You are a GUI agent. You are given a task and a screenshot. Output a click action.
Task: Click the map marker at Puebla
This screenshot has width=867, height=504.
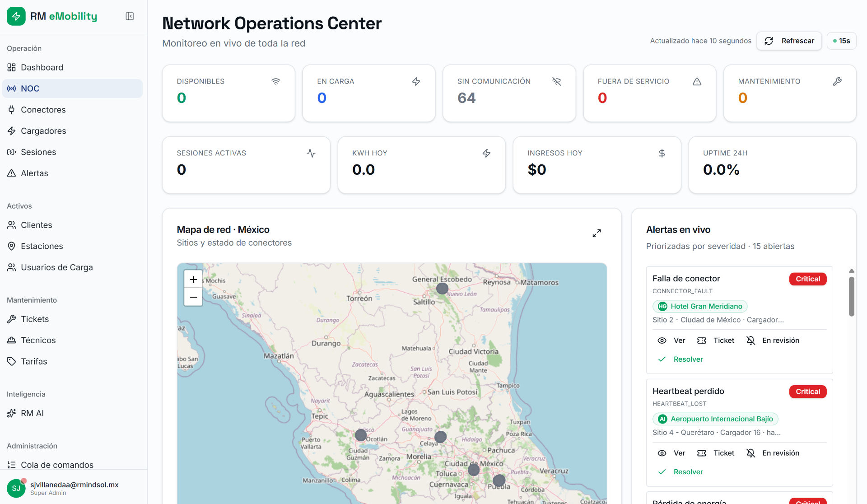(499, 480)
